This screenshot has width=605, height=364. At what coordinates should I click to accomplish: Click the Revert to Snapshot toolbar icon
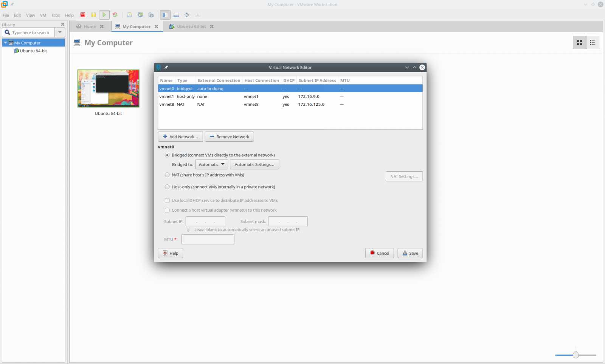tap(140, 15)
